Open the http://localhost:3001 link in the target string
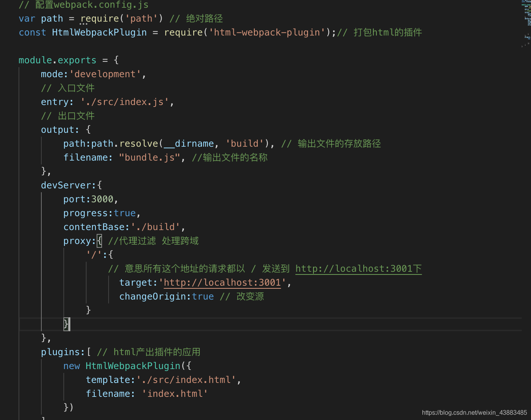The width and height of the screenshot is (531, 420). coord(222,283)
